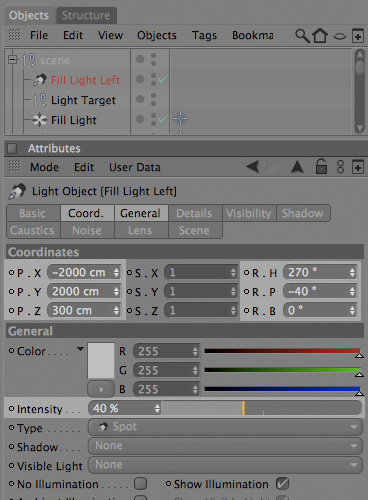This screenshot has height=500, width=368.
Task: Switch to the Details tab
Action: [x=194, y=213]
